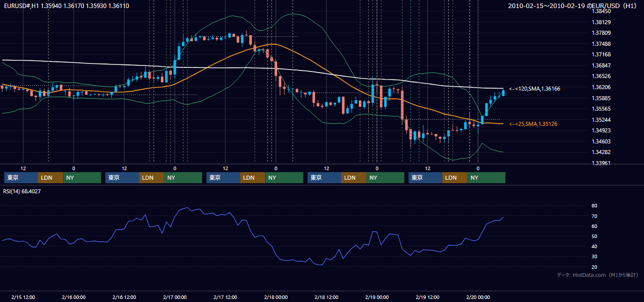Click the RSI scale value 70
Screen dimensions: 644x302
tap(594, 216)
